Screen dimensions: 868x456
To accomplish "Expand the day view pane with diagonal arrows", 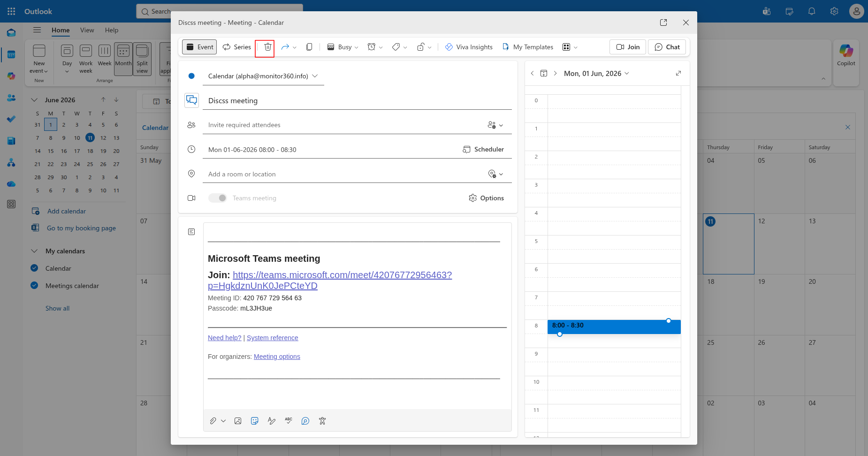I will [678, 73].
